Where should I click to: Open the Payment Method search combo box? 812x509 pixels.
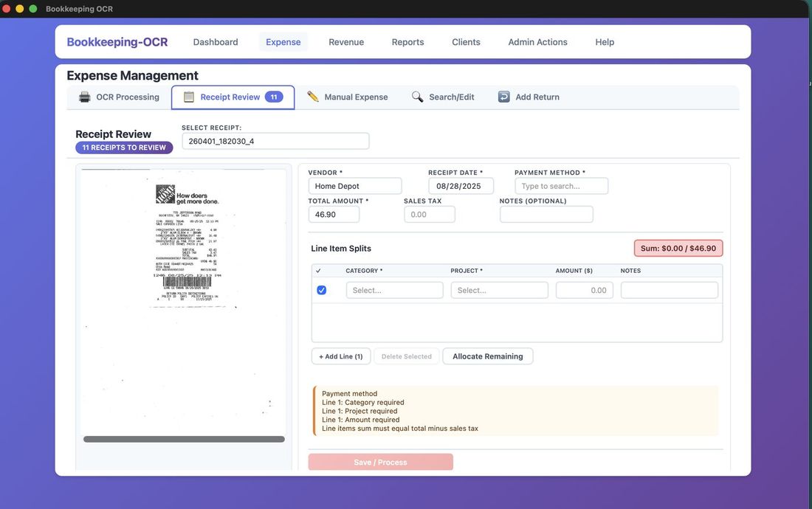tap(561, 185)
